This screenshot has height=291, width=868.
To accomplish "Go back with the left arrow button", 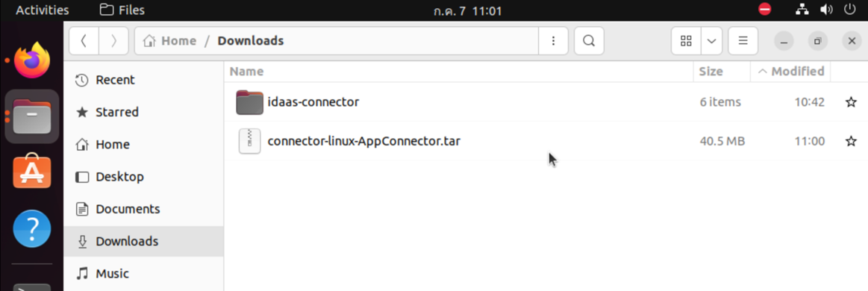I will pos(84,41).
